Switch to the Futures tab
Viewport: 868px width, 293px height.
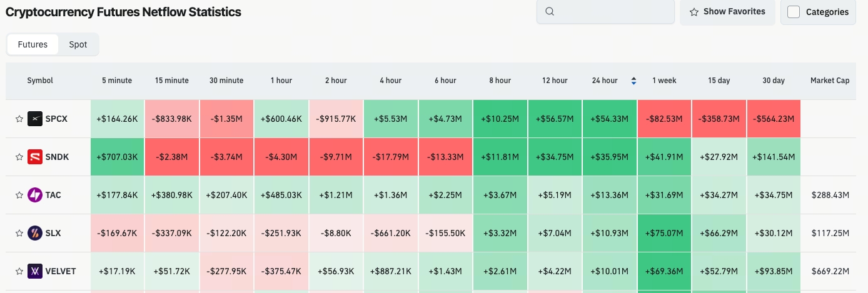click(x=33, y=44)
